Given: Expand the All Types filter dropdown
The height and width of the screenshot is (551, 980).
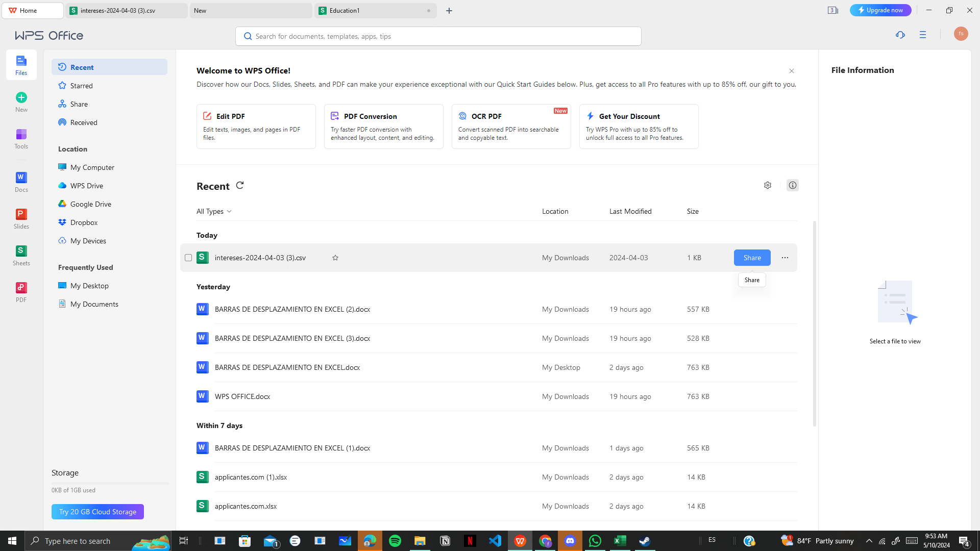Looking at the screenshot, I should (x=214, y=211).
